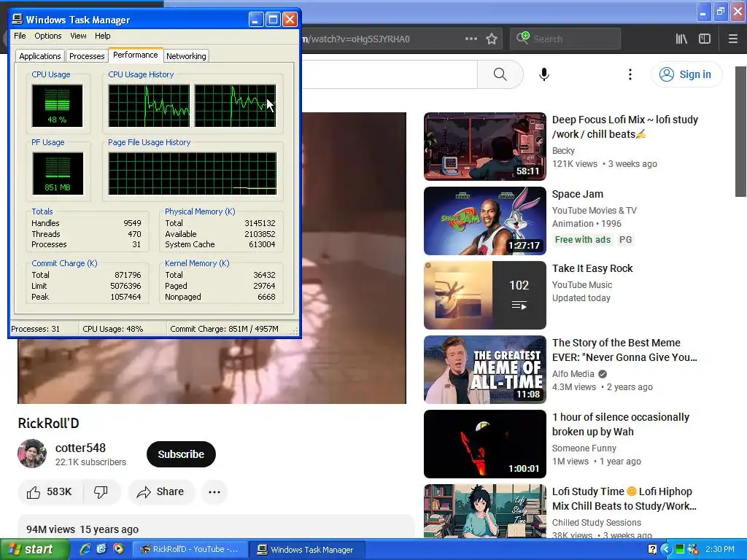Open page actions ellipsis in address bar

pos(471,39)
